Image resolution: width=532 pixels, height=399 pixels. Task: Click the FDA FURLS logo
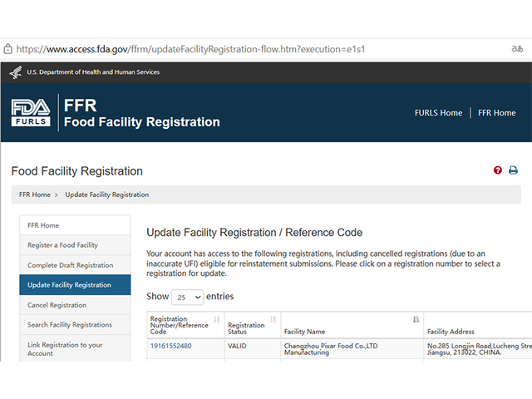pos(31,112)
